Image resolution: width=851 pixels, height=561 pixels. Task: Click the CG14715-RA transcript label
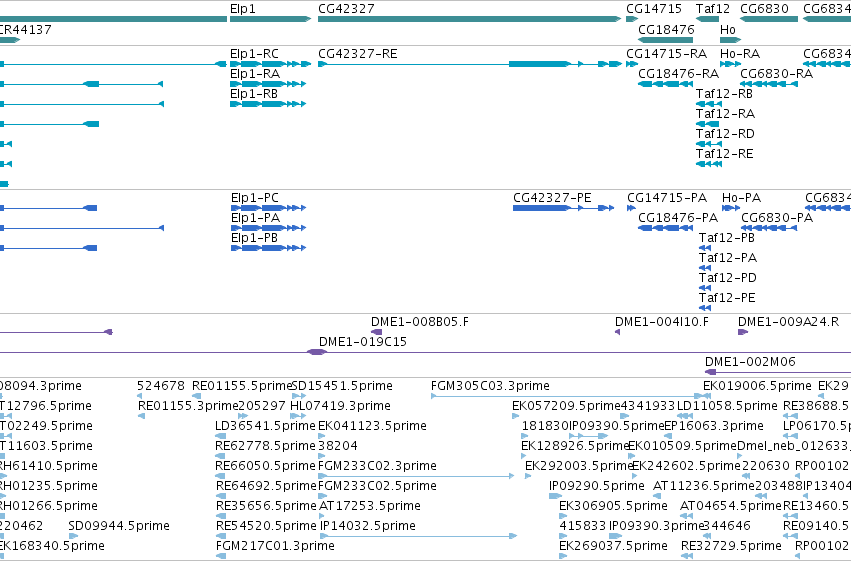point(666,54)
